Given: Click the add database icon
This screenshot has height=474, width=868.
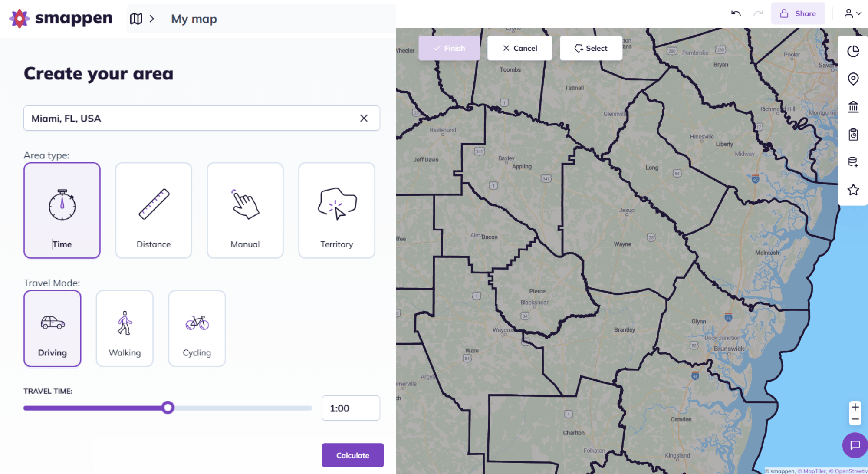Looking at the screenshot, I should [853, 162].
